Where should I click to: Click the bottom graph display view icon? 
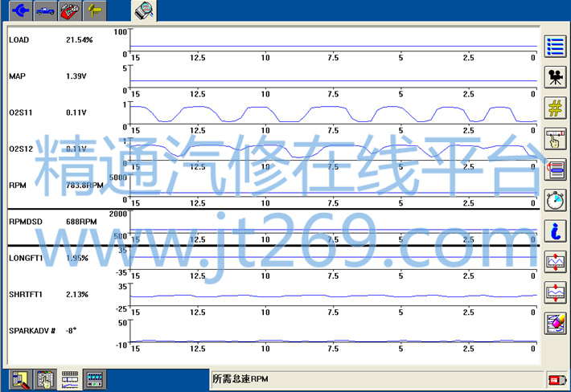pos(70,380)
